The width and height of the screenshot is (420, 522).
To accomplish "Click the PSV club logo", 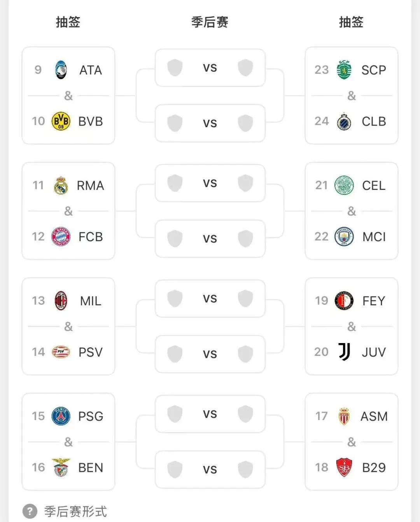I will coord(61,352).
